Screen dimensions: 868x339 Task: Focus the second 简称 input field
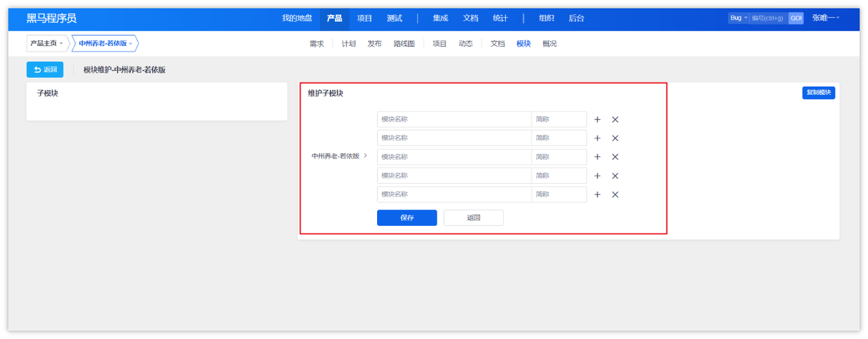click(559, 138)
